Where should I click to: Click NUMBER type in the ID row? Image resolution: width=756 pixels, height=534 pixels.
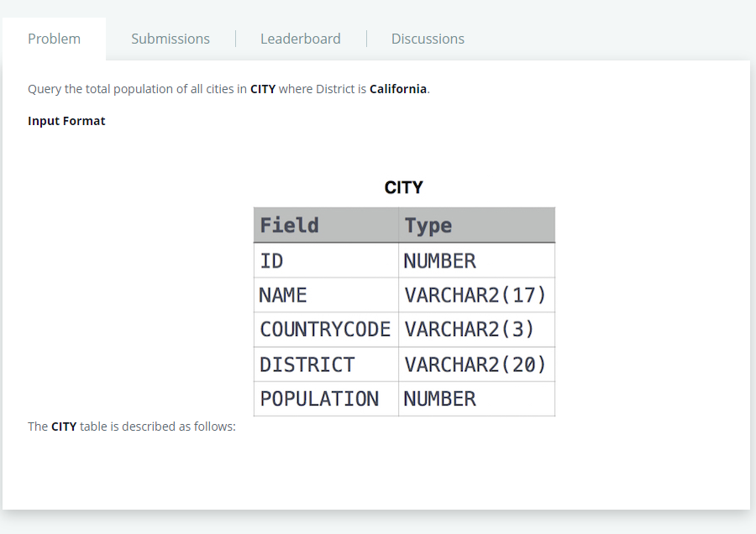(x=476, y=261)
